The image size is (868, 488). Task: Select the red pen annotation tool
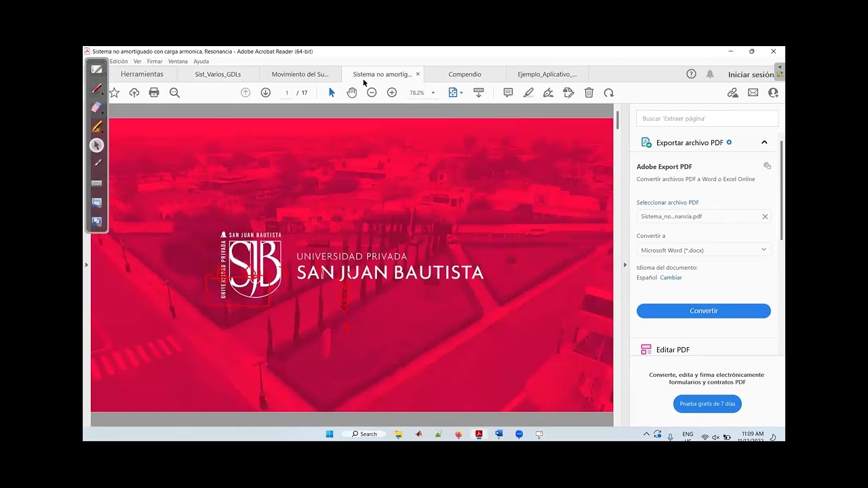coord(97,89)
